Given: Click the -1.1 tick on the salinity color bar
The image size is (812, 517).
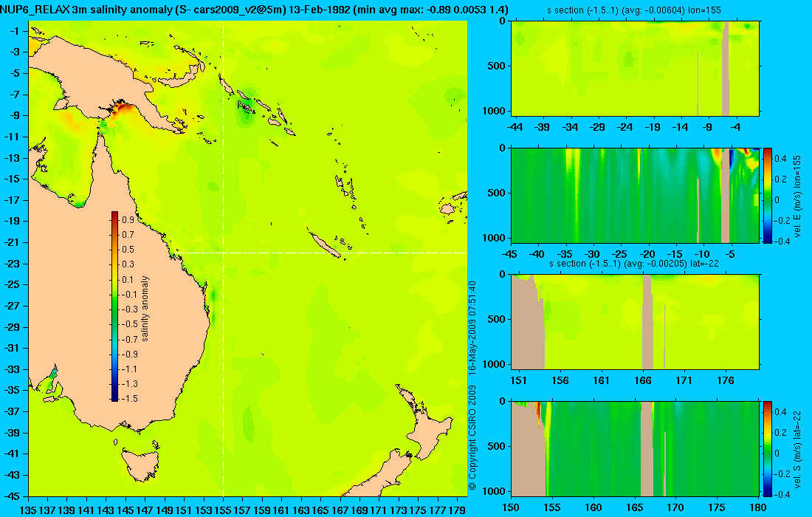Looking at the screenshot, I should (129, 369).
